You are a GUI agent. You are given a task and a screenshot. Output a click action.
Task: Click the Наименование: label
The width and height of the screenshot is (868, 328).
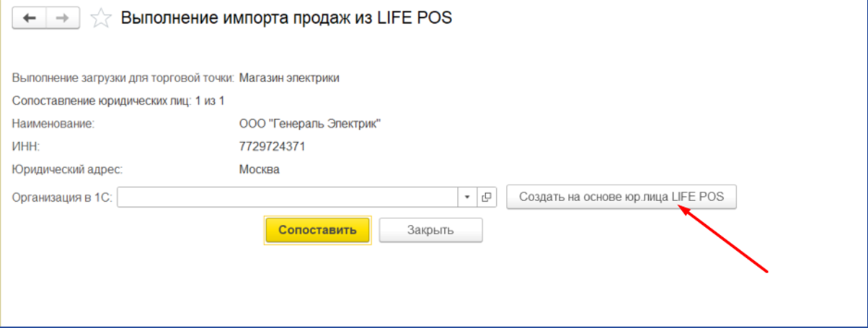coord(54,124)
